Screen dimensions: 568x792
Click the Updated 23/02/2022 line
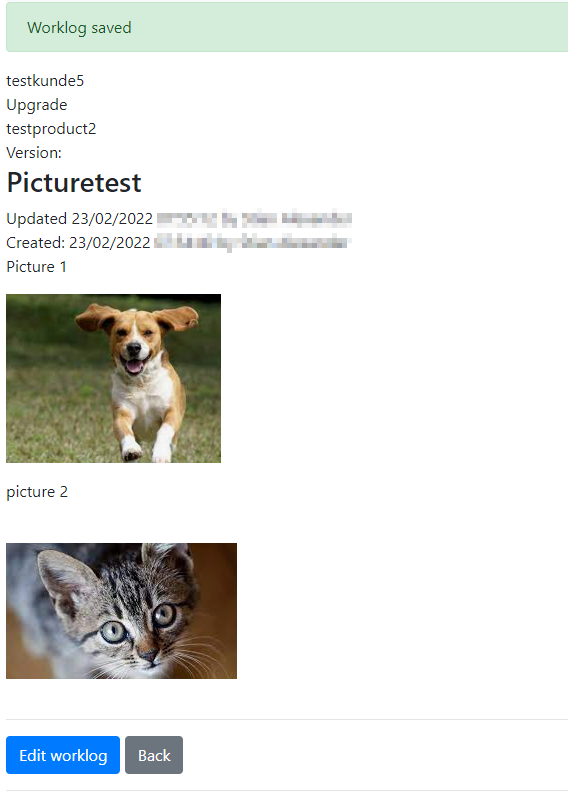pos(179,219)
